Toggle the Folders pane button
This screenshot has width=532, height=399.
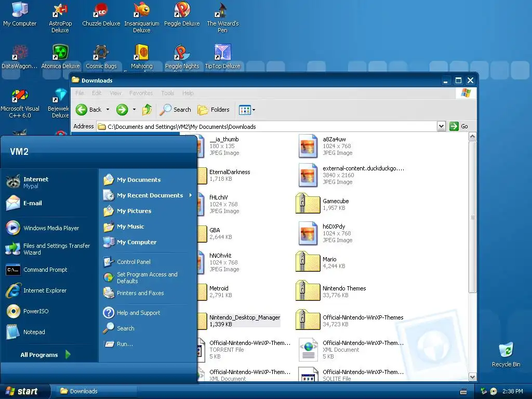(x=214, y=110)
